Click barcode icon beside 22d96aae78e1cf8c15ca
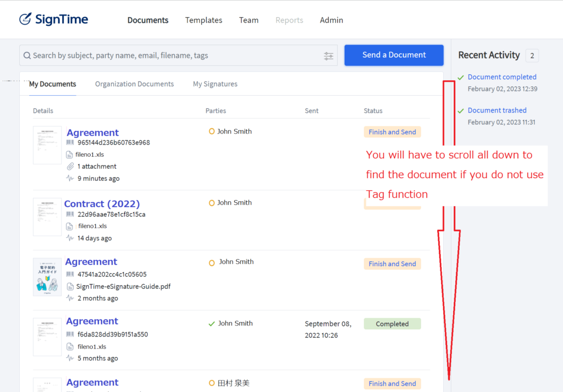 point(70,214)
